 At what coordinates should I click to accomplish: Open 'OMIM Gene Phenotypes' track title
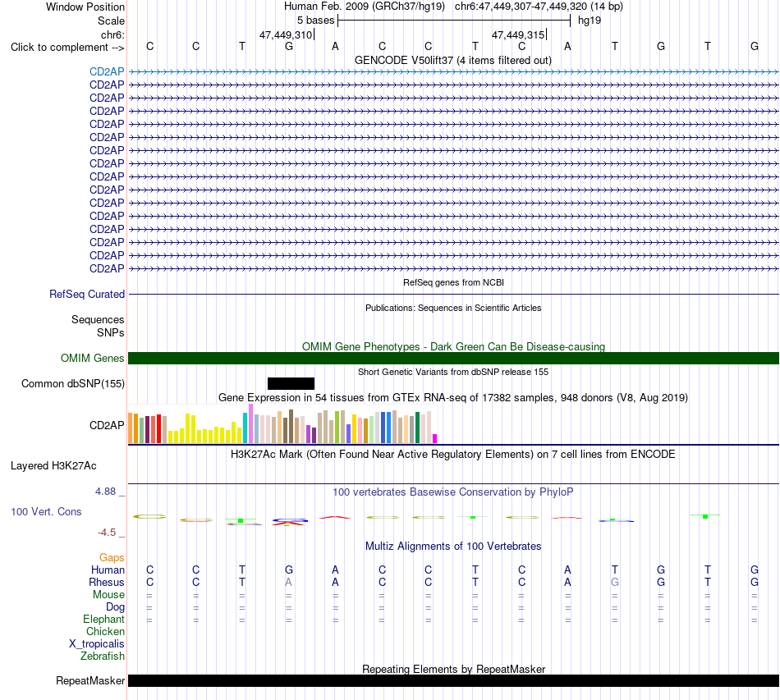coord(453,346)
